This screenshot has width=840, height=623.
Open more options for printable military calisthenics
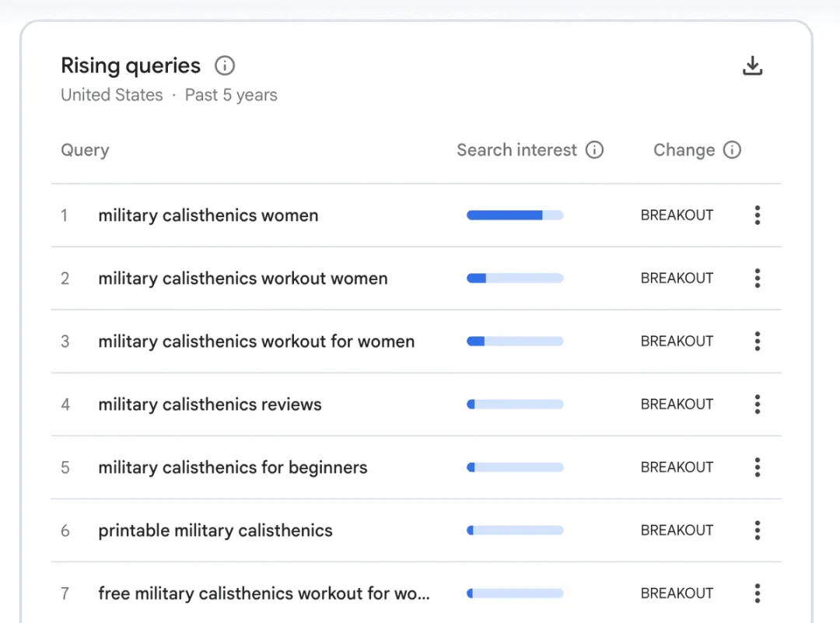[757, 530]
